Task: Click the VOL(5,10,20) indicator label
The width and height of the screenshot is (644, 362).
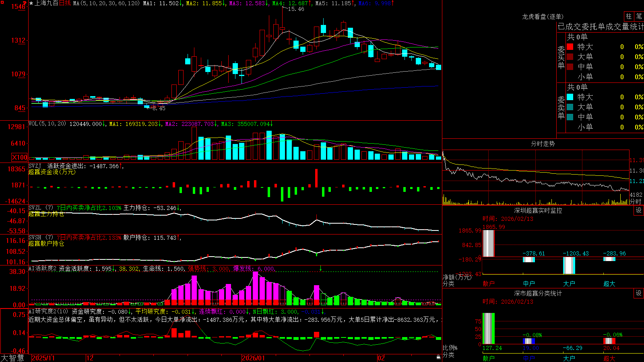Action: [x=47, y=124]
